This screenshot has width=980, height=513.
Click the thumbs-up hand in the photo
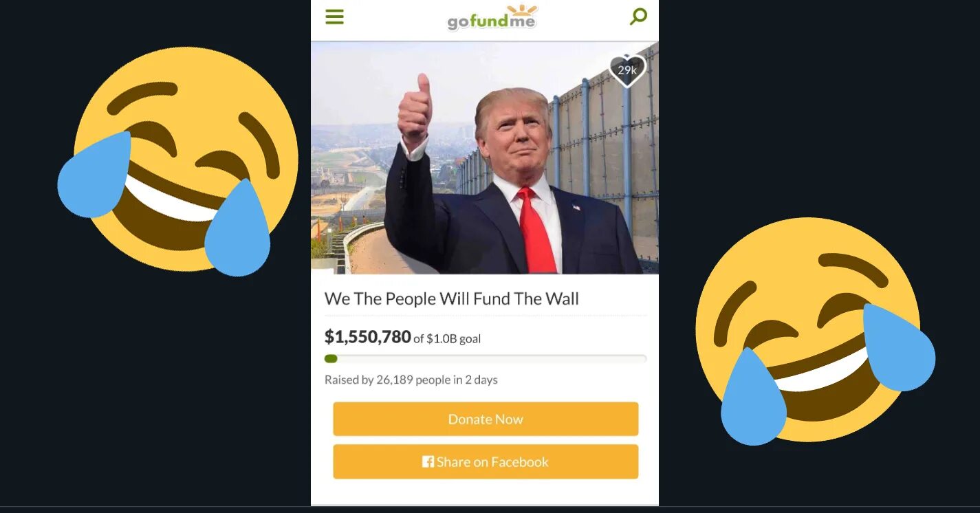point(415,109)
